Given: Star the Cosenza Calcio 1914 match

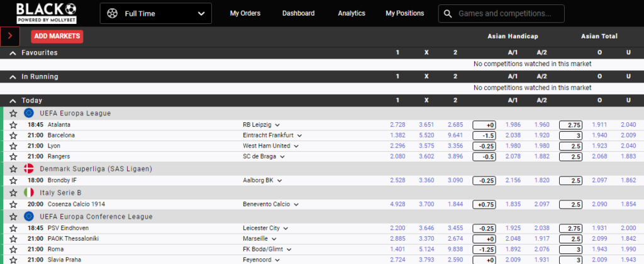Looking at the screenshot, I should click(x=13, y=204).
